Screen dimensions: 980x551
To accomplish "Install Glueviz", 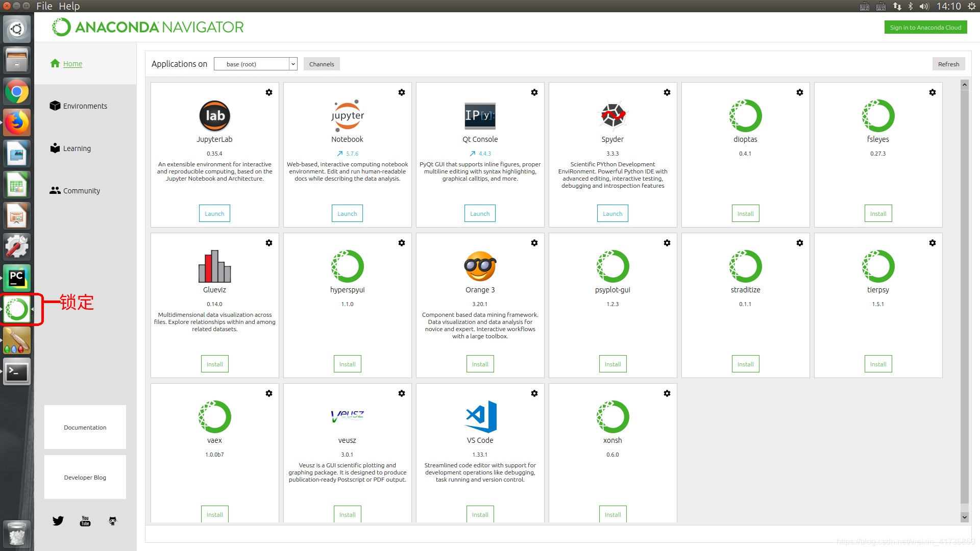I will pyautogui.click(x=214, y=364).
